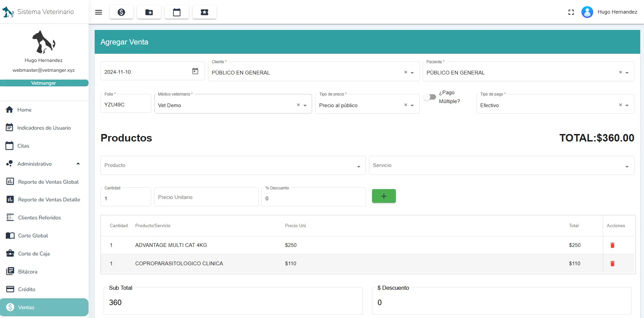644x318 pixels.
Task: Click the dollar sign toolbar button
Action: [122, 12]
